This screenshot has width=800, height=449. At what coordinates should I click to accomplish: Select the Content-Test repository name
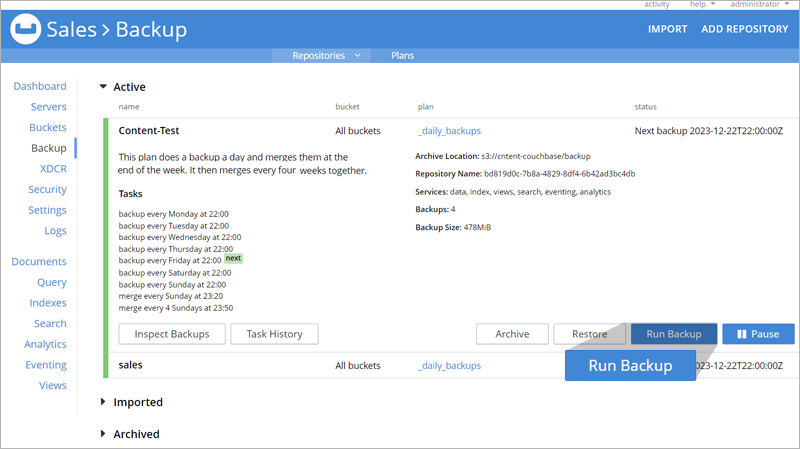[x=149, y=131]
